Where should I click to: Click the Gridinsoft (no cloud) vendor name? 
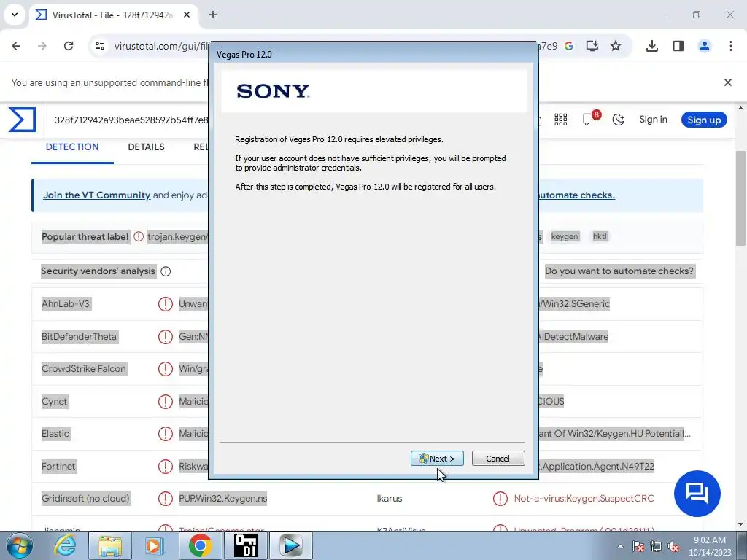[85, 499]
